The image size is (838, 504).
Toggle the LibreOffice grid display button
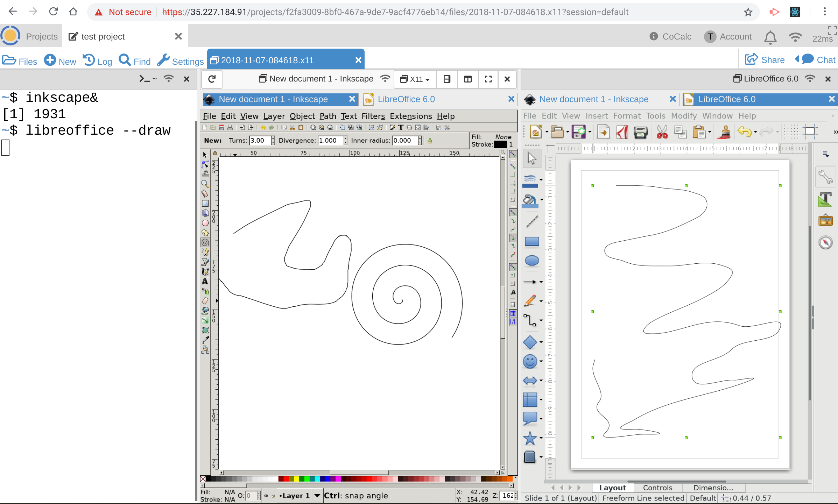click(x=791, y=132)
